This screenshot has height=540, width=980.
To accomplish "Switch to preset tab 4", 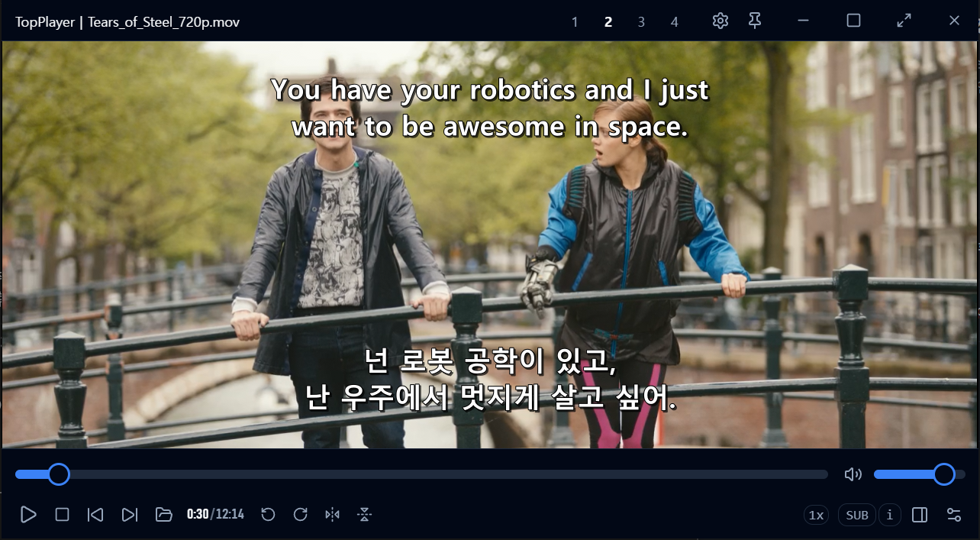I will pyautogui.click(x=675, y=22).
